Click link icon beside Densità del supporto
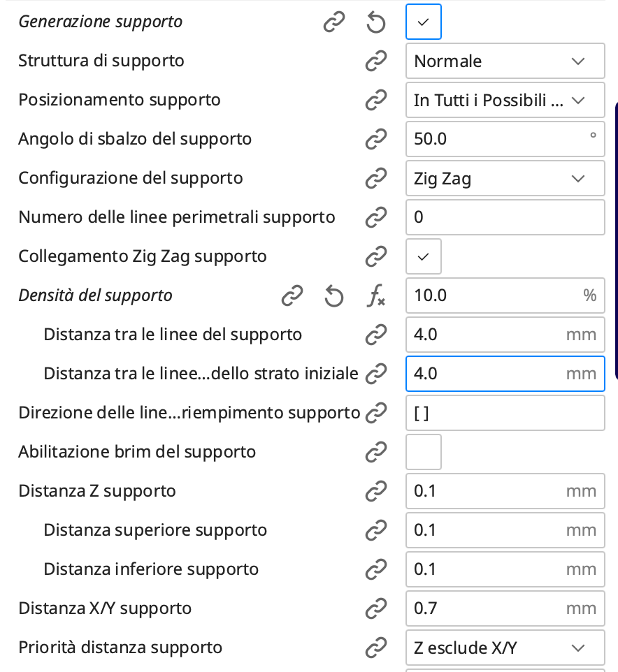Viewport: 618px width, 672px height. pos(292,296)
